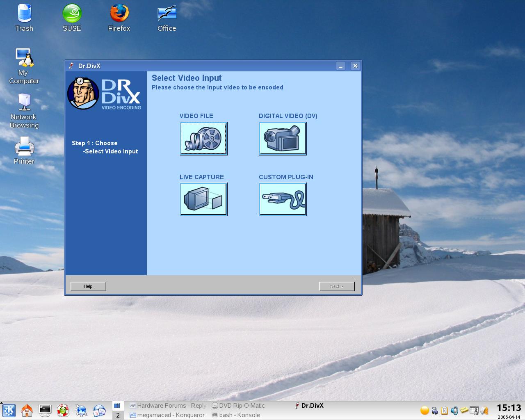Switch to bash - Konsole taskbar entry
Viewport: 525px width, 420px height.
(236, 415)
